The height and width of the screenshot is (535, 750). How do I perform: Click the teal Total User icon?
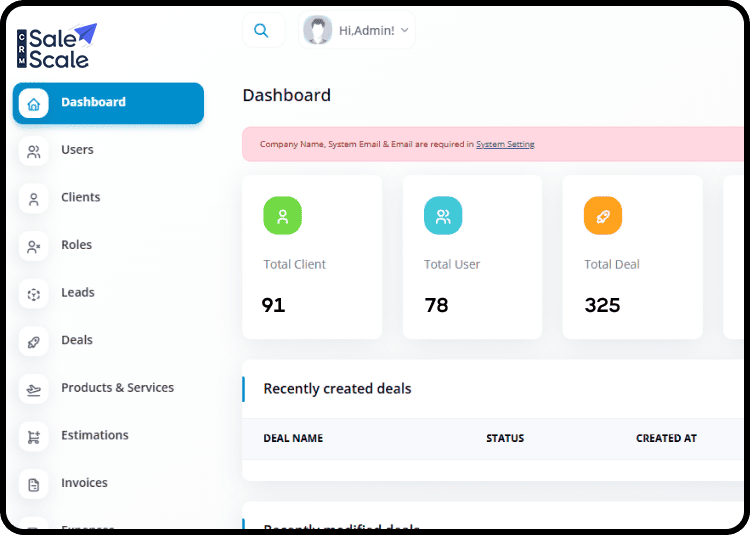(x=443, y=215)
